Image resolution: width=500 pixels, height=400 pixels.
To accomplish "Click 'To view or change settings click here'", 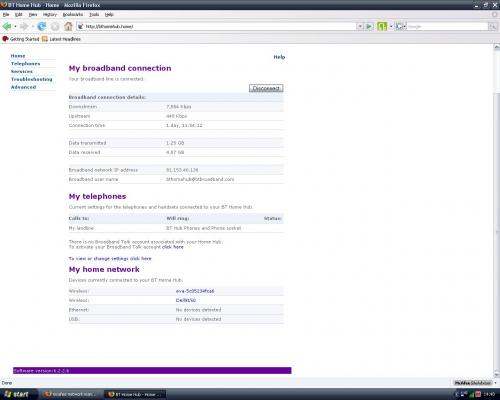I will (x=110, y=258).
